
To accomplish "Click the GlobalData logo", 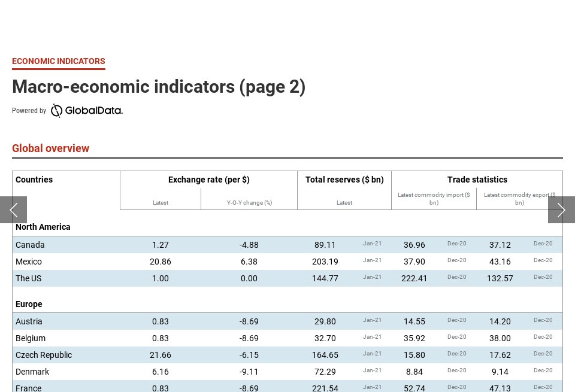I will (87, 111).
